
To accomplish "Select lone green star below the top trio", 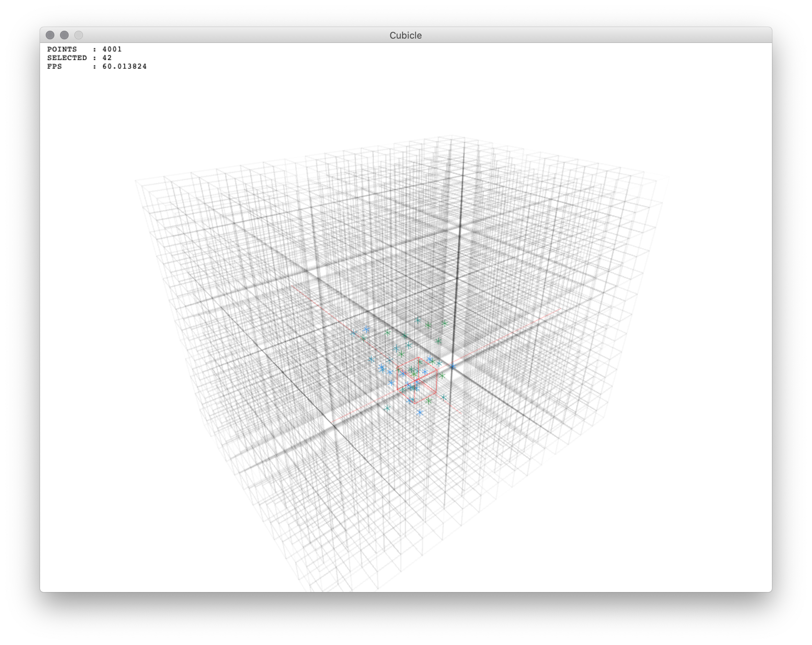I will (438, 341).
